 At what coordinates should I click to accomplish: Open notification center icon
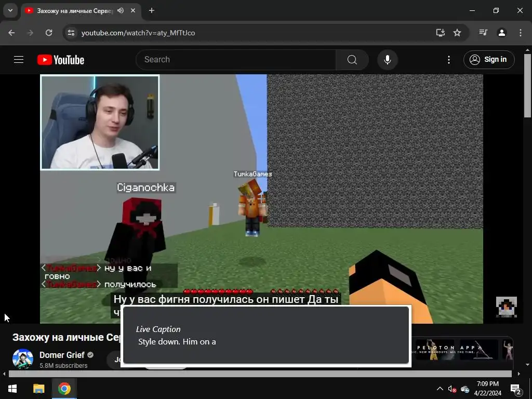pyautogui.click(x=515, y=389)
